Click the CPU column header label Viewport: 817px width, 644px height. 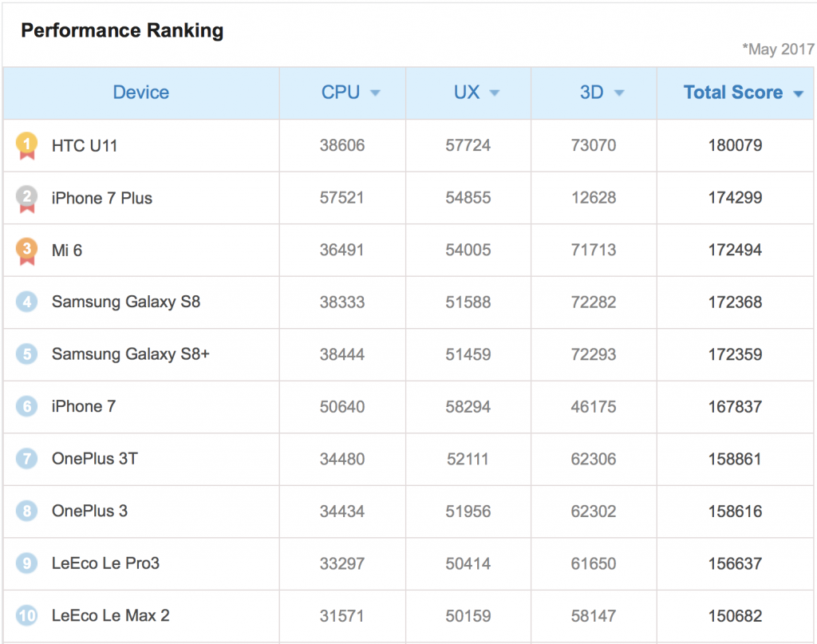coord(341,93)
